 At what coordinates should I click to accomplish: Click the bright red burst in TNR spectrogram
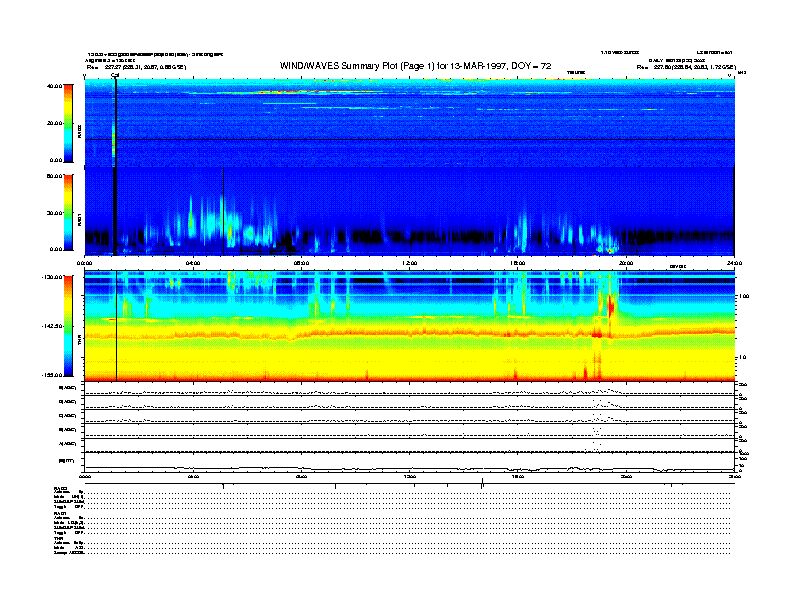click(x=611, y=306)
